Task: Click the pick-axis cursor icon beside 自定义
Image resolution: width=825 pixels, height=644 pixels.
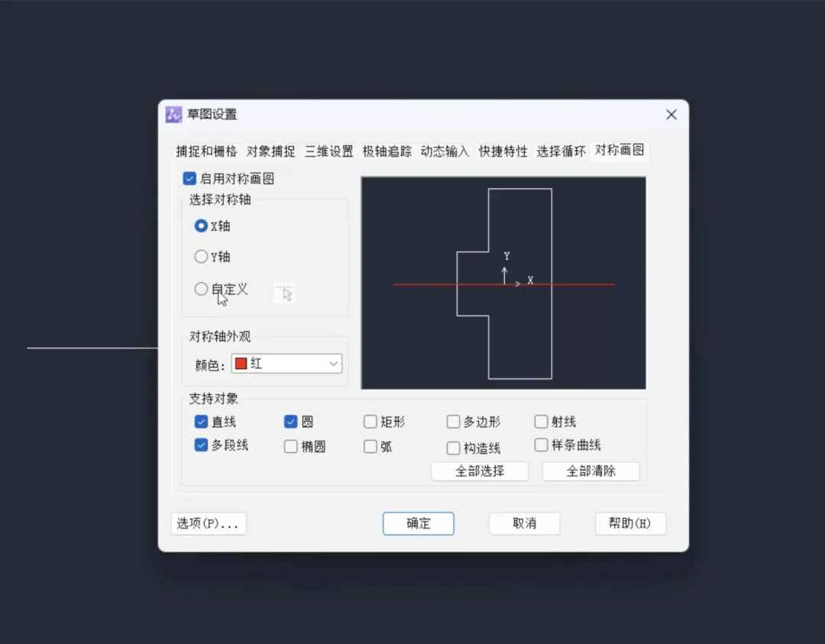Action: [x=285, y=293]
